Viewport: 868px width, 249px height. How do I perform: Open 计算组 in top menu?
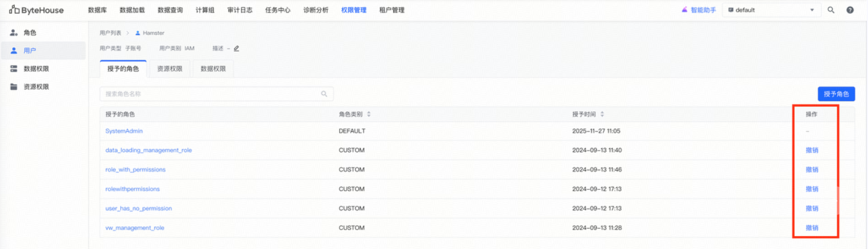[x=205, y=10]
